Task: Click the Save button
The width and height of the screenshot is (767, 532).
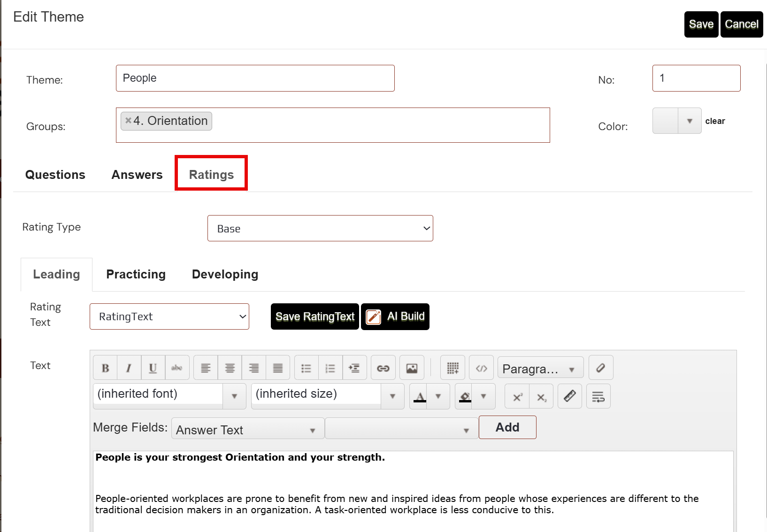Action: (x=701, y=24)
